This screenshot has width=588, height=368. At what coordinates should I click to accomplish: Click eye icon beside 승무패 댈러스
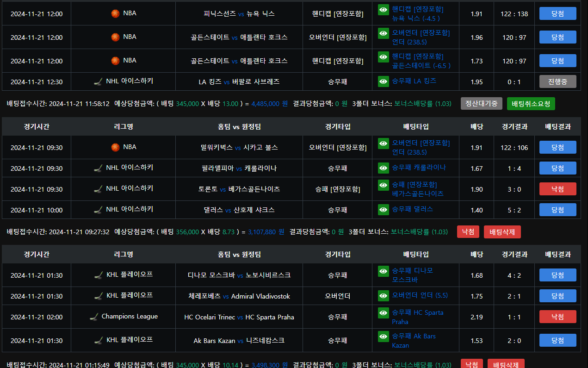pyautogui.click(x=383, y=210)
